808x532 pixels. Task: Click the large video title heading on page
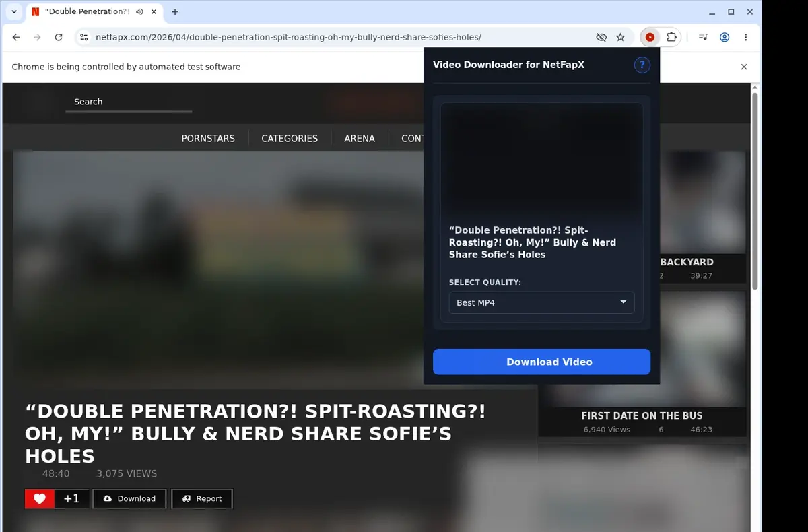(x=255, y=434)
